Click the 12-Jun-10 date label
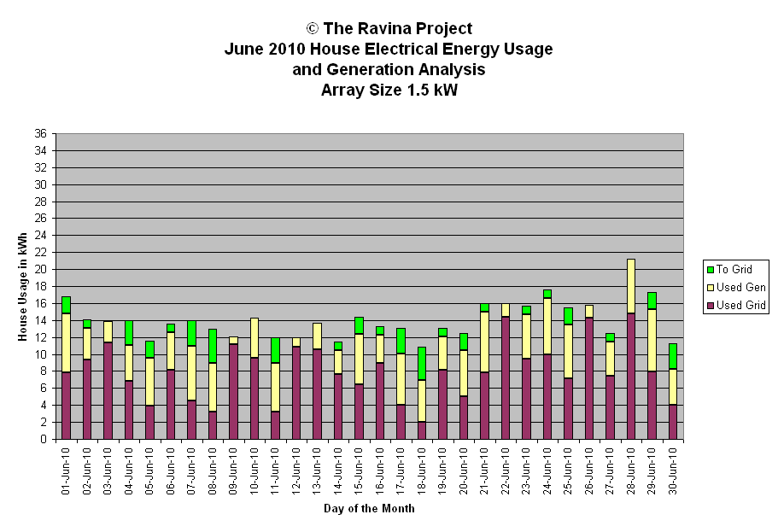 click(x=296, y=471)
